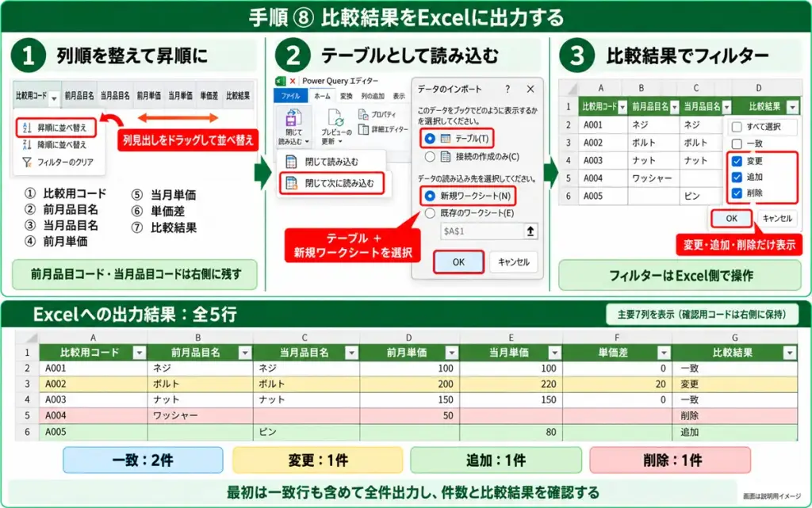812x508 pixels.
Task: Click OK in the 比較結果 filter menu
Action: [731, 218]
